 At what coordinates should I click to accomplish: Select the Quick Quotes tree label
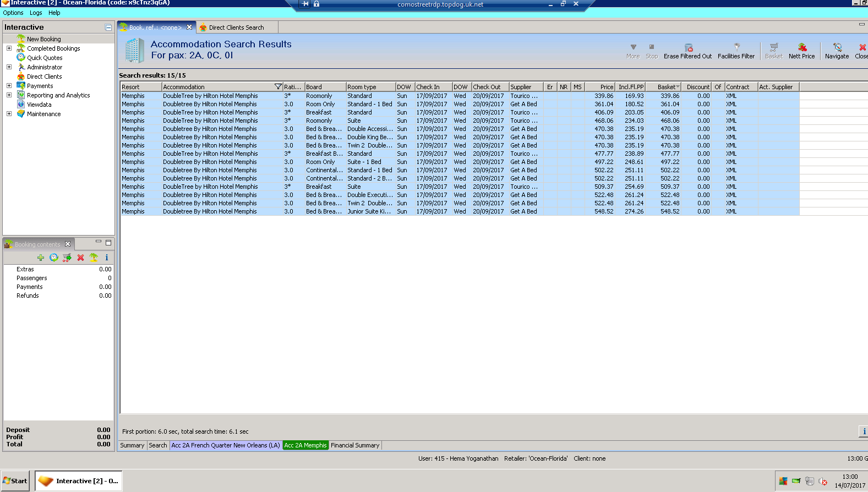[45, 58]
